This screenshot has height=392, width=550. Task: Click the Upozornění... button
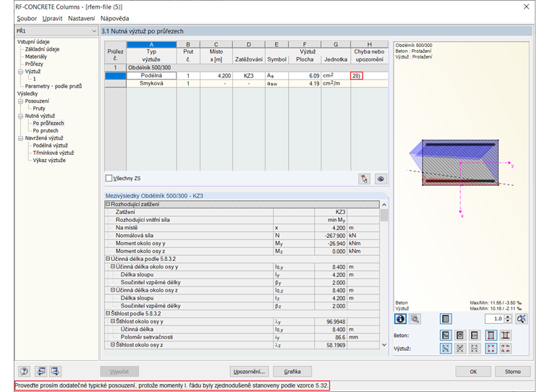point(249,371)
